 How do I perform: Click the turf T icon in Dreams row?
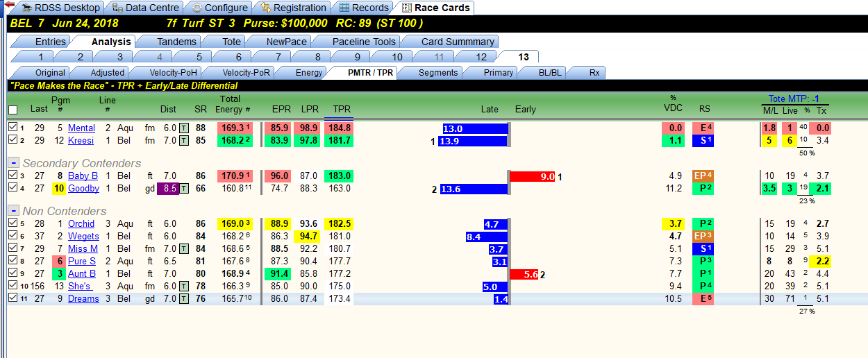pos(183,299)
